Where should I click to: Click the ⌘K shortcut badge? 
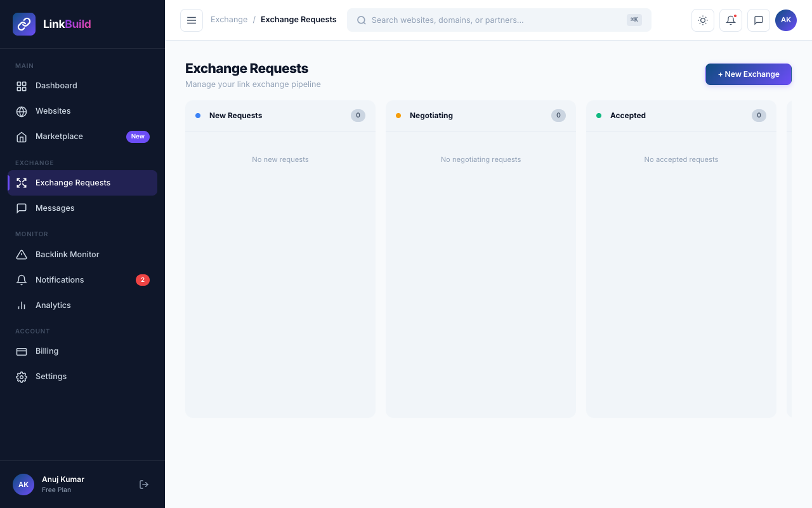[634, 20]
